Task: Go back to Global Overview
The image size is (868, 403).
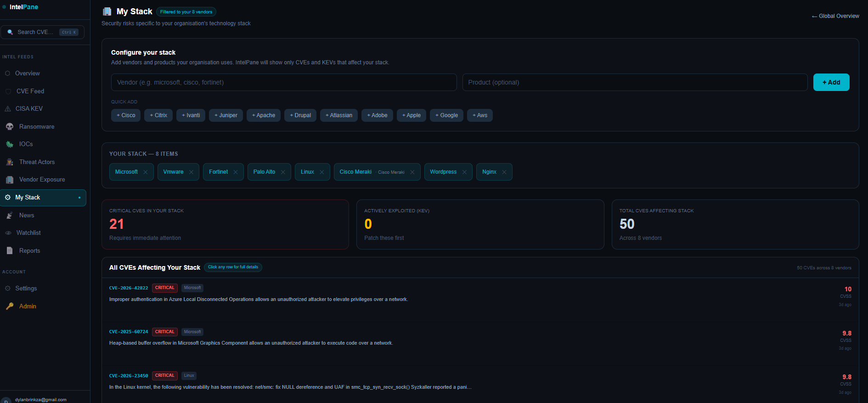Action: click(835, 16)
